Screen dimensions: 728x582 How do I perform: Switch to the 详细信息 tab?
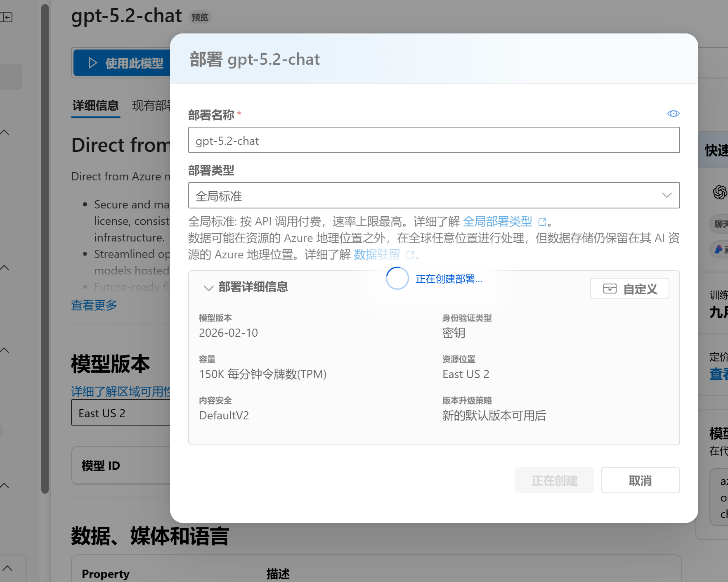tap(95, 106)
